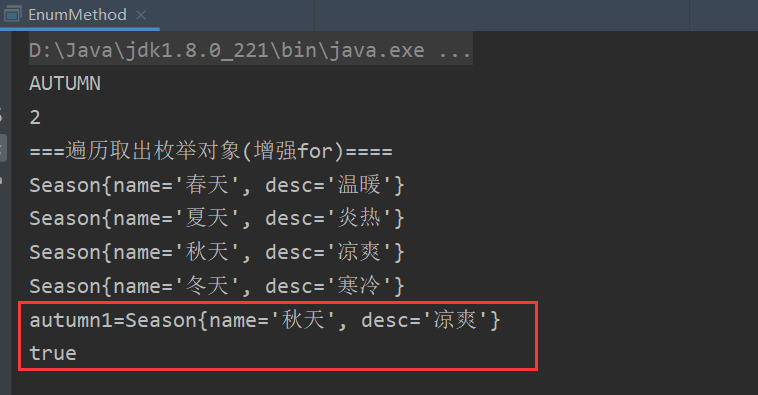Click the autumn1=Season output line
758x395 pixels.
tap(265, 320)
